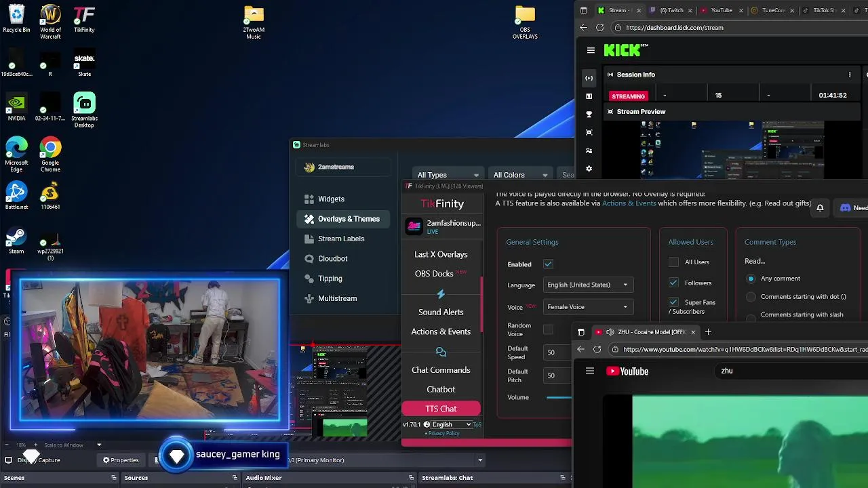Open World of Warcraft desktop shortcut

[50, 22]
